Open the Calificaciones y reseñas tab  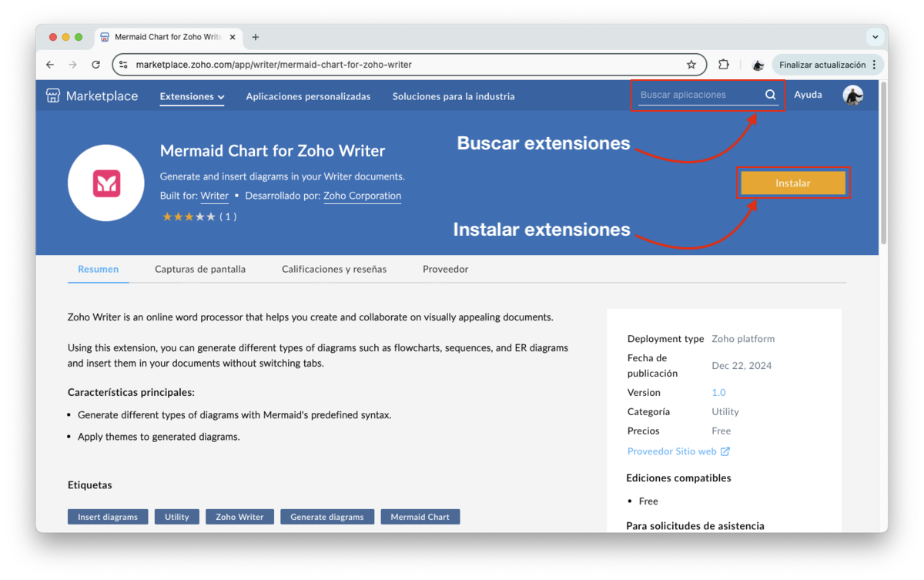pyautogui.click(x=334, y=269)
